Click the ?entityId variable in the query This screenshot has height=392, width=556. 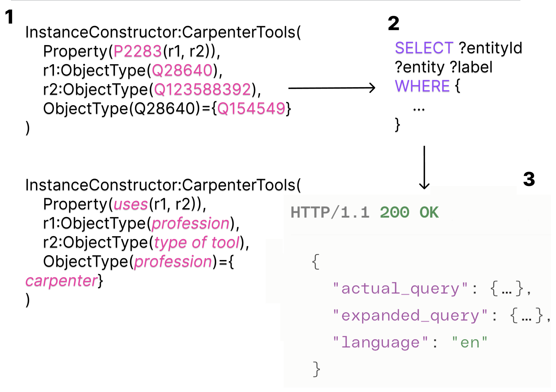tap(490, 48)
